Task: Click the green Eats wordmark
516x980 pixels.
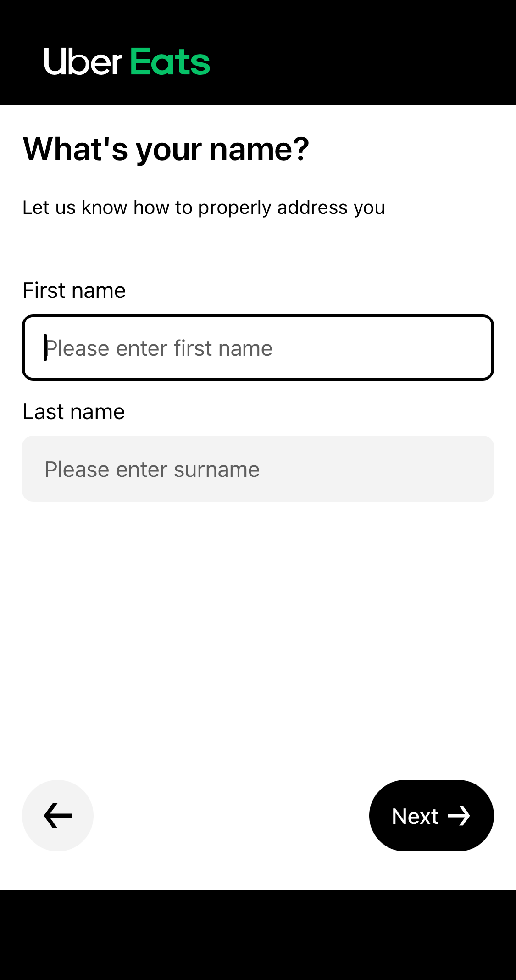Action: coord(169,60)
